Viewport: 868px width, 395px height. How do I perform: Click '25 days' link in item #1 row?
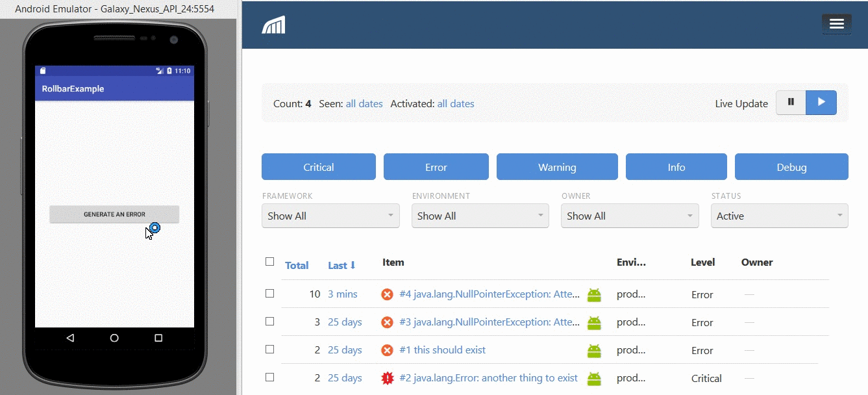345,350
